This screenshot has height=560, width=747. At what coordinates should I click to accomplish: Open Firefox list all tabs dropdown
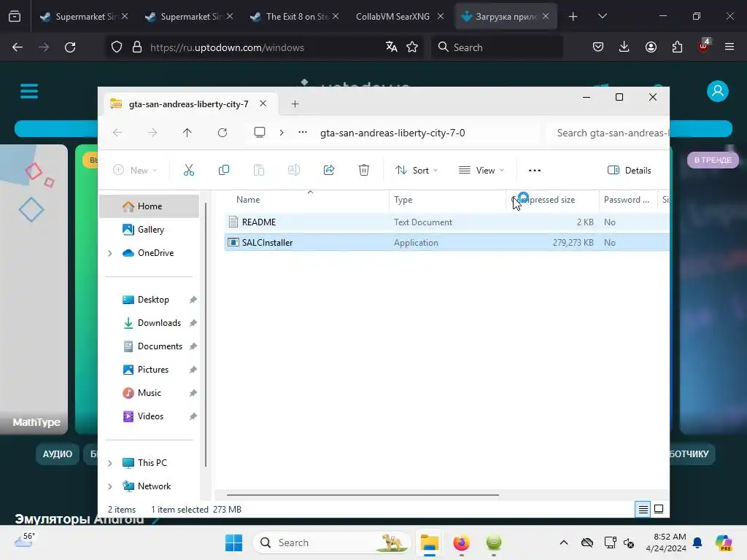click(x=603, y=16)
